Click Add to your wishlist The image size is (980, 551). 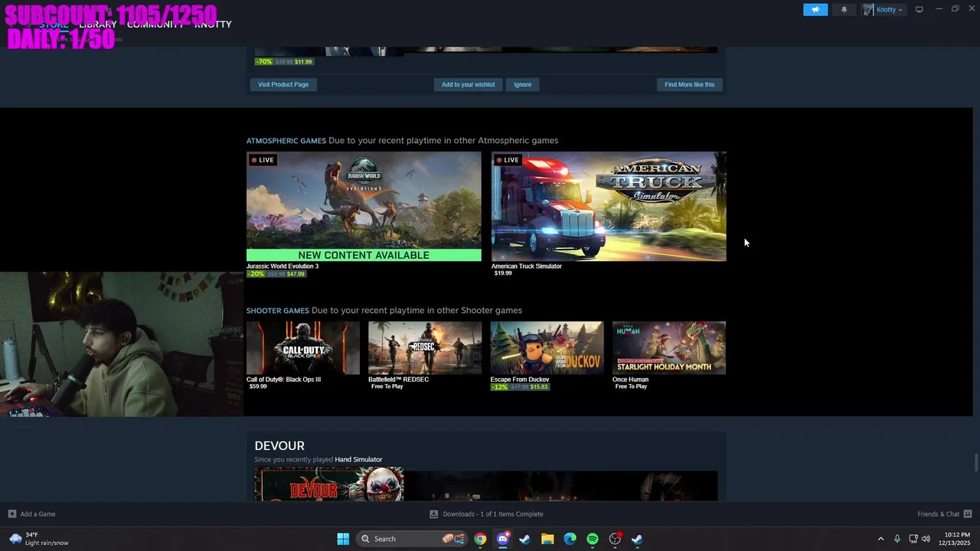click(468, 84)
